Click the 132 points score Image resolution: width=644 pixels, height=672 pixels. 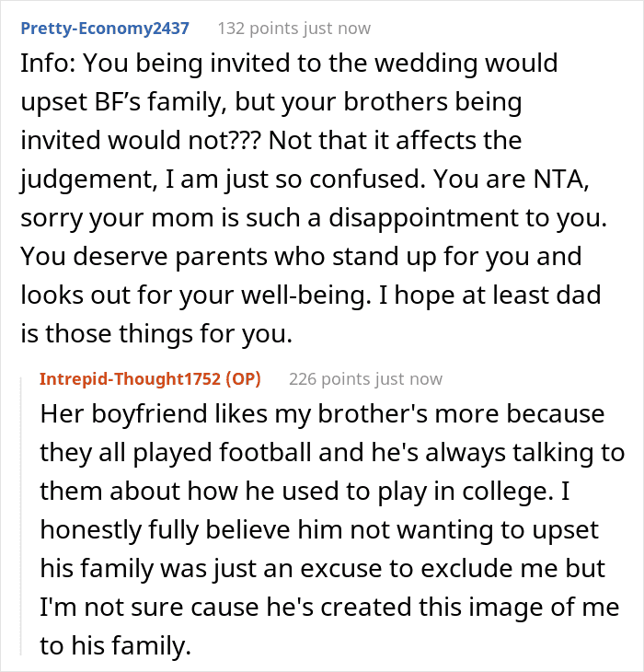point(259,28)
